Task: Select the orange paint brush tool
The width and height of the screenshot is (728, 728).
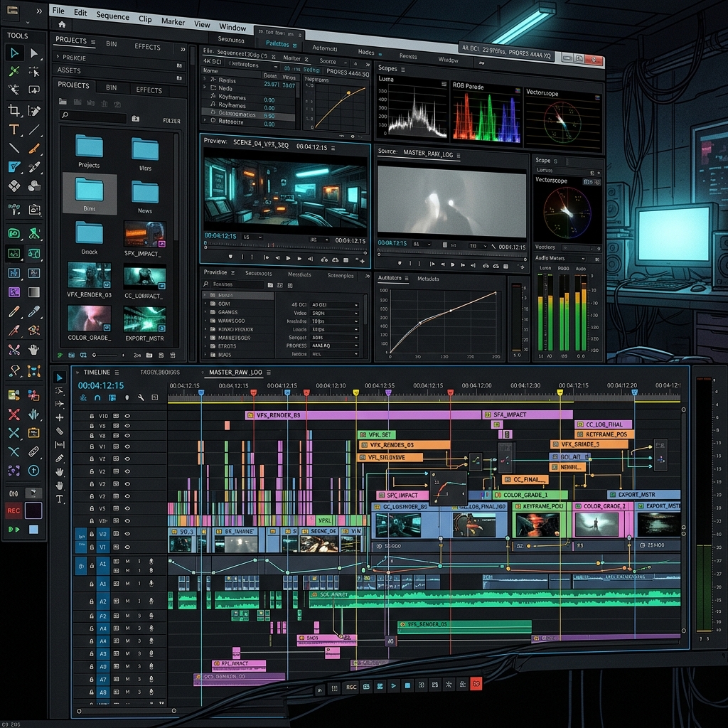Action: coord(34,149)
